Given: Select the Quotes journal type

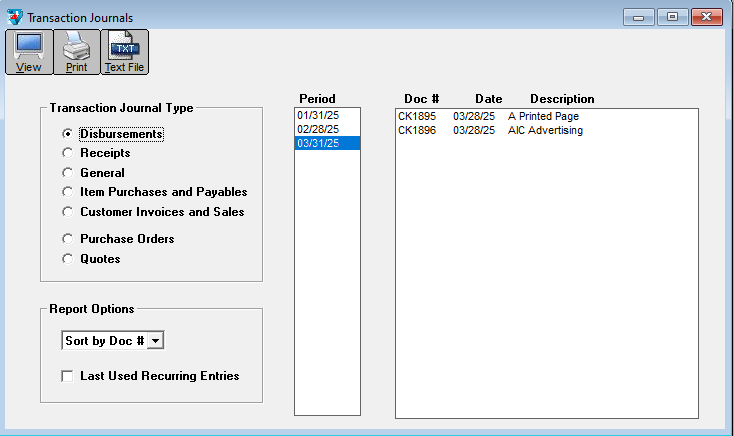Looking at the screenshot, I should coord(68,259).
